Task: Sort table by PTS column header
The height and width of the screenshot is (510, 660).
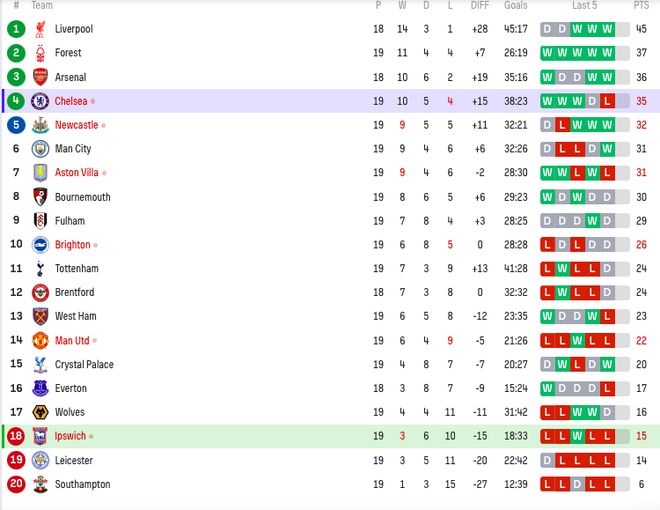Action: [x=641, y=5]
